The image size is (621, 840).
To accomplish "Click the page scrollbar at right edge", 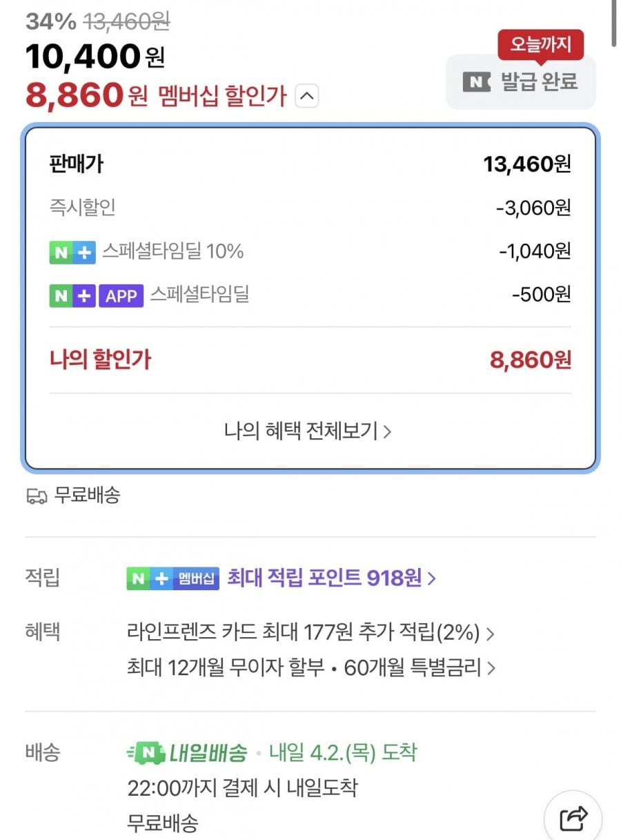I will [x=614, y=24].
